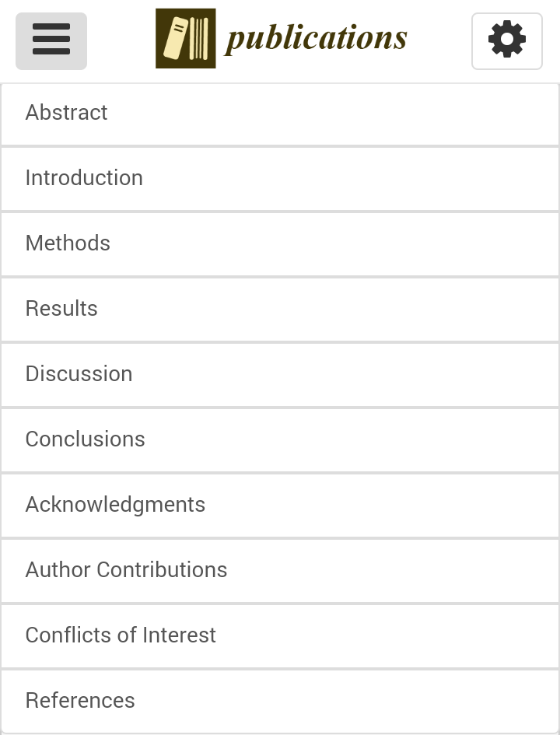The image size is (560, 735).
Task: Click the blank right side of References row
Action: [347, 702]
